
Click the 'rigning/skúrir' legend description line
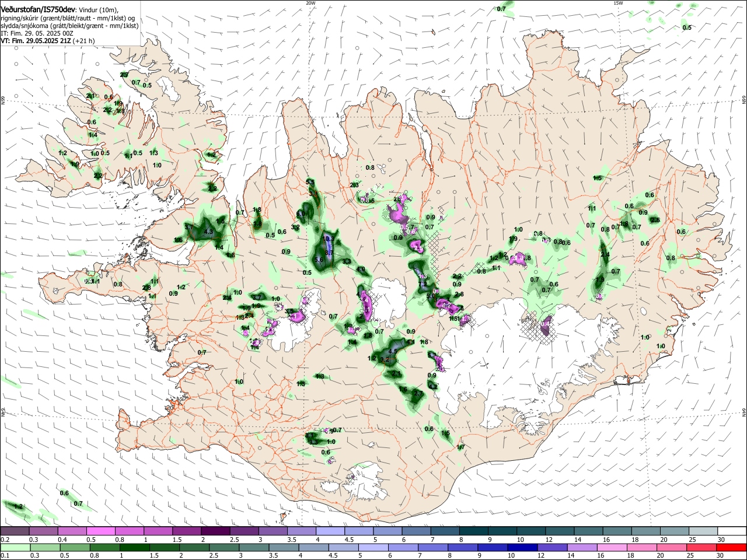tap(68, 18)
